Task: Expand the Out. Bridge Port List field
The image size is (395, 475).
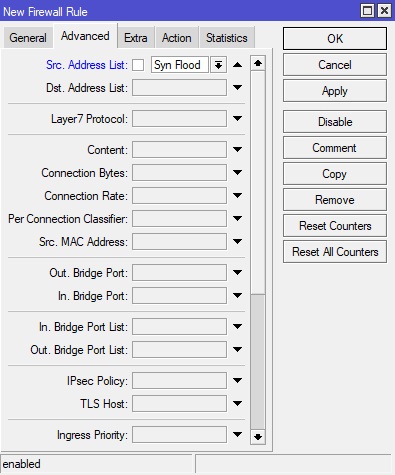Action: click(237, 349)
